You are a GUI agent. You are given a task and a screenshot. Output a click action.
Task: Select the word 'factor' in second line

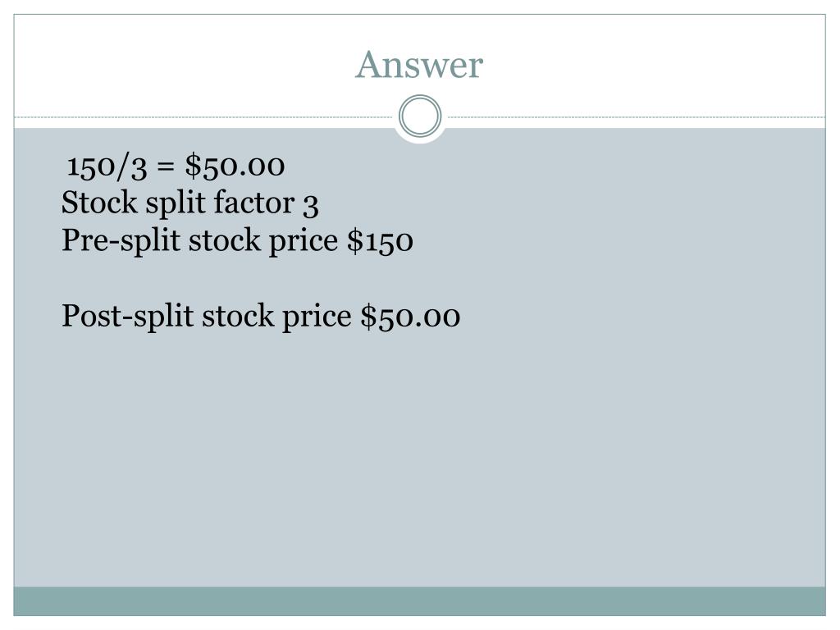tap(254, 203)
